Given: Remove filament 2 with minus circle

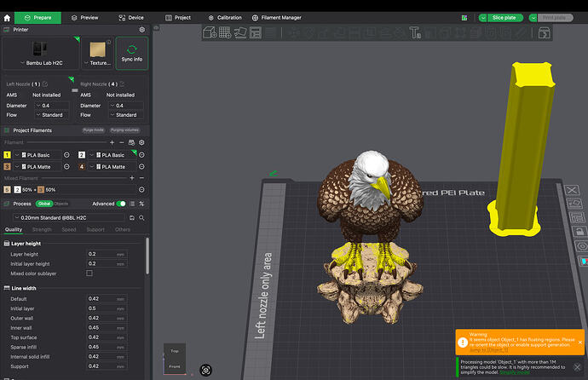Looking at the screenshot, I should [x=141, y=155].
